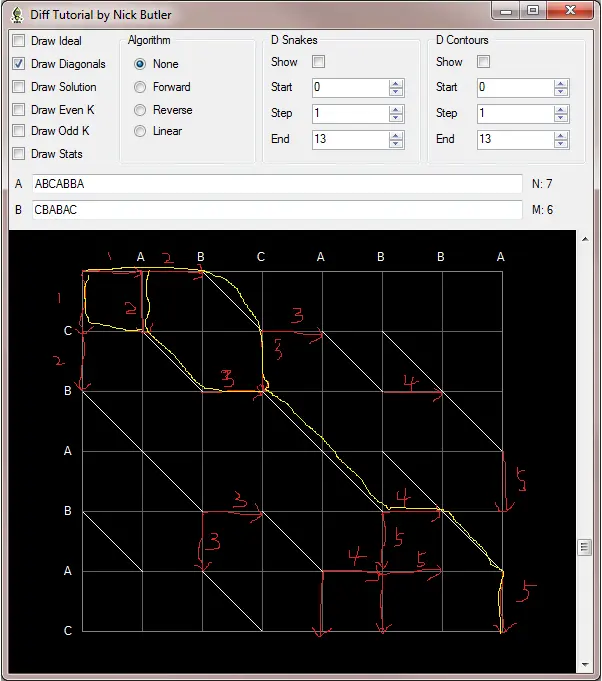602x681 pixels.
Task: Enable the Draw Solution checkbox
Action: [x=19, y=86]
